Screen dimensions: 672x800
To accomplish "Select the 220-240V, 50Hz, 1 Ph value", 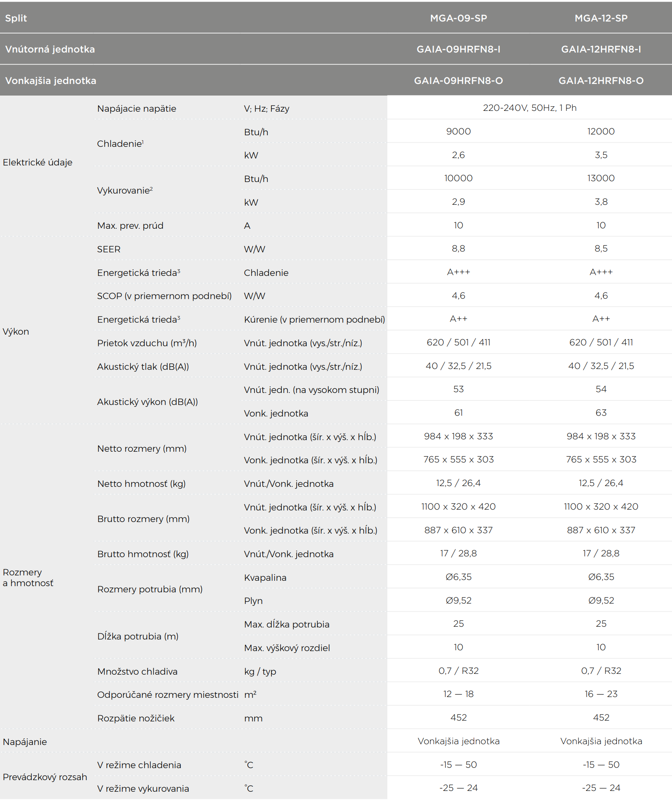I will coord(530,108).
